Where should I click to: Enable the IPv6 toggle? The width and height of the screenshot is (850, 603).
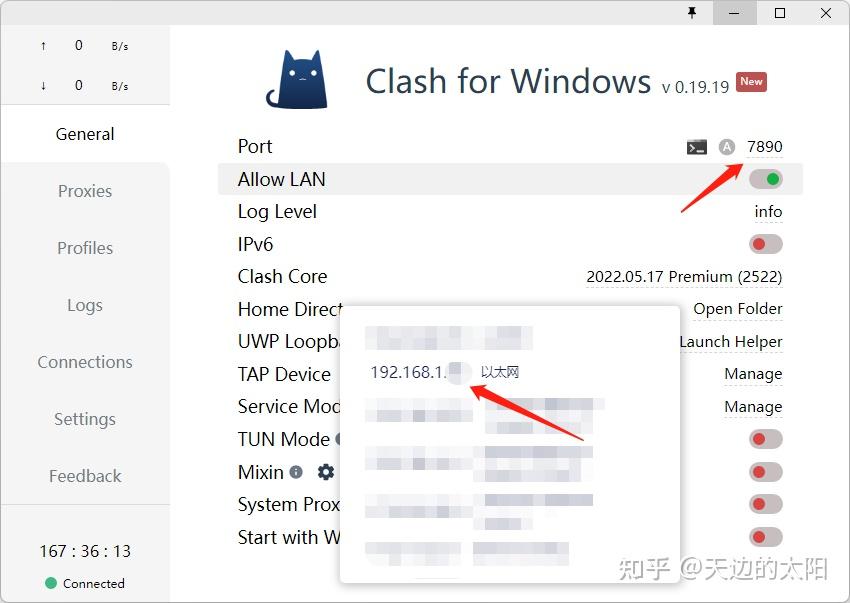(765, 244)
